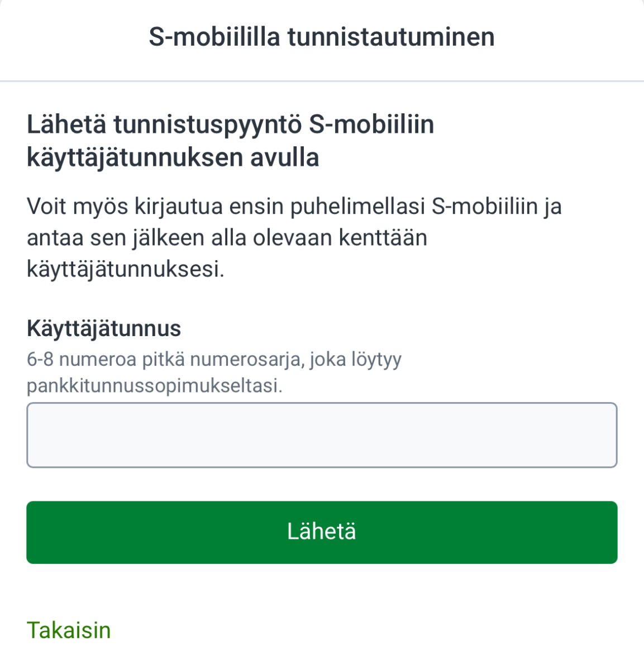The height and width of the screenshot is (670, 644).
Task: Click the 'Käyttäjätunnus' field label
Action: [104, 328]
